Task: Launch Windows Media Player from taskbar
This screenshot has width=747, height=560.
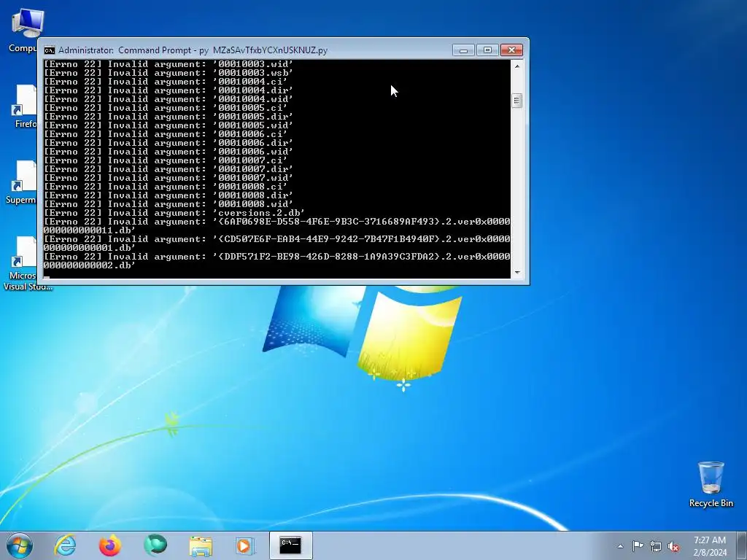Action: point(245,545)
